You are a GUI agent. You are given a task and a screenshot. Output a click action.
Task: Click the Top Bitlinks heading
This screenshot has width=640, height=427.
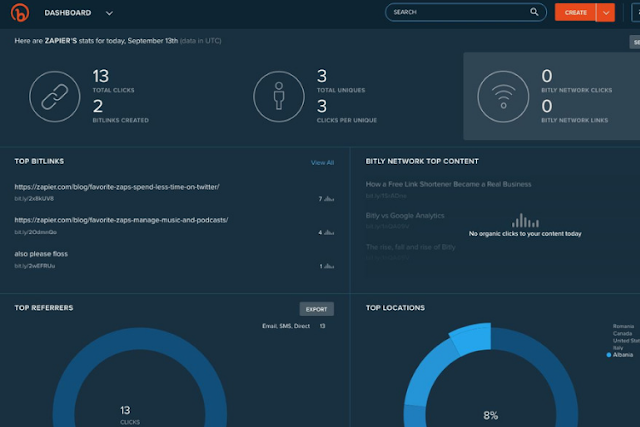pos(39,161)
